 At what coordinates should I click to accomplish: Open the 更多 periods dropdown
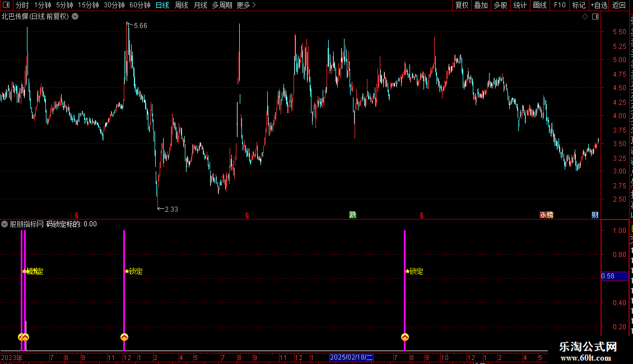(246, 5)
